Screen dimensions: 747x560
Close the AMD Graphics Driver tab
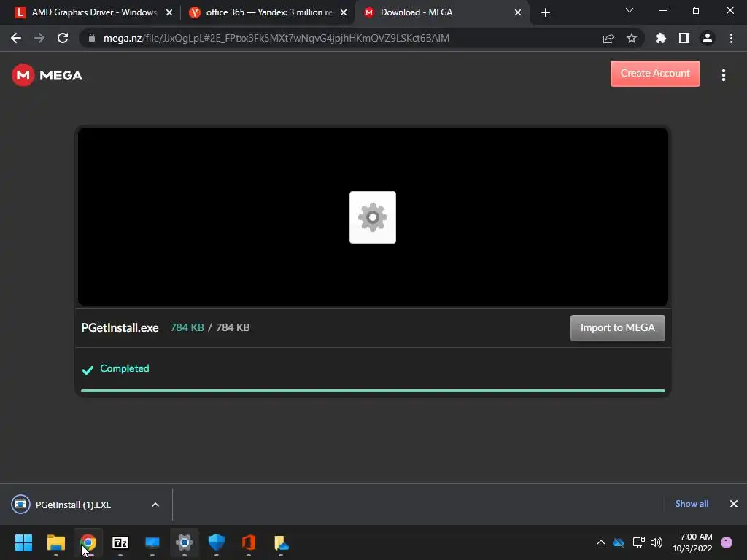tap(169, 12)
